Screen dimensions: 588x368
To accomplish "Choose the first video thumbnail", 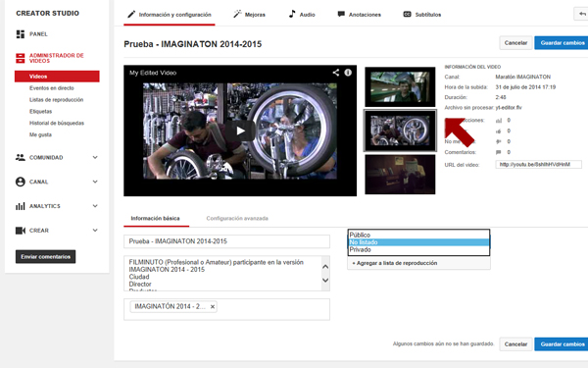I will pyautogui.click(x=400, y=86).
